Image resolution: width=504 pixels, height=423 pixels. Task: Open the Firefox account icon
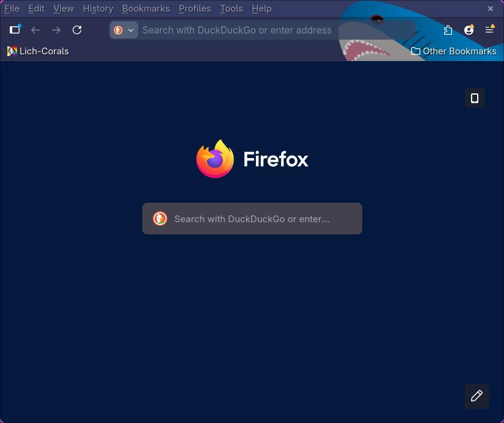click(x=469, y=30)
